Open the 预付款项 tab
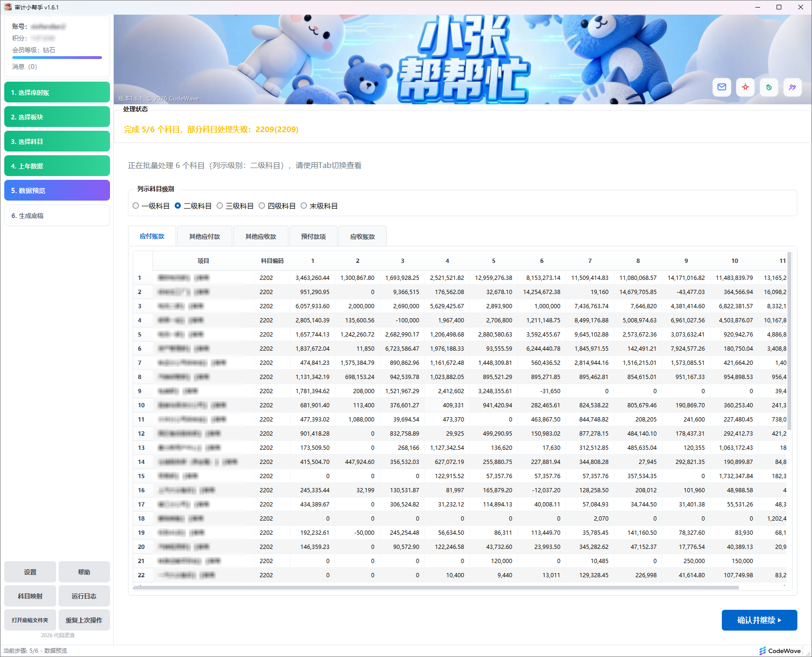The height and width of the screenshot is (657, 812). tap(313, 236)
